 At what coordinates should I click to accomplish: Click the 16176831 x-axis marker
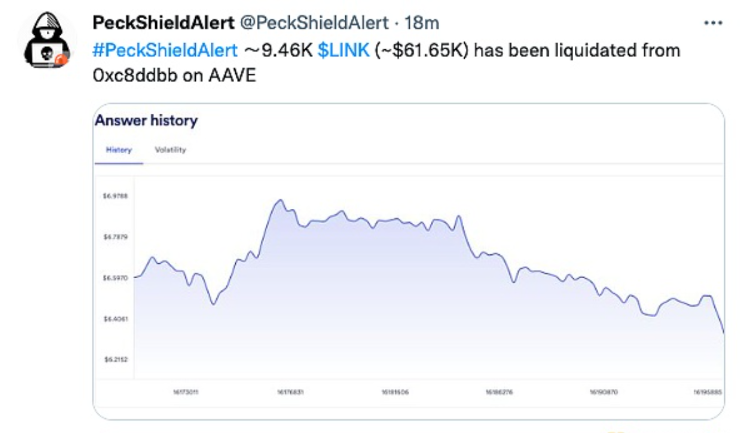click(x=290, y=393)
